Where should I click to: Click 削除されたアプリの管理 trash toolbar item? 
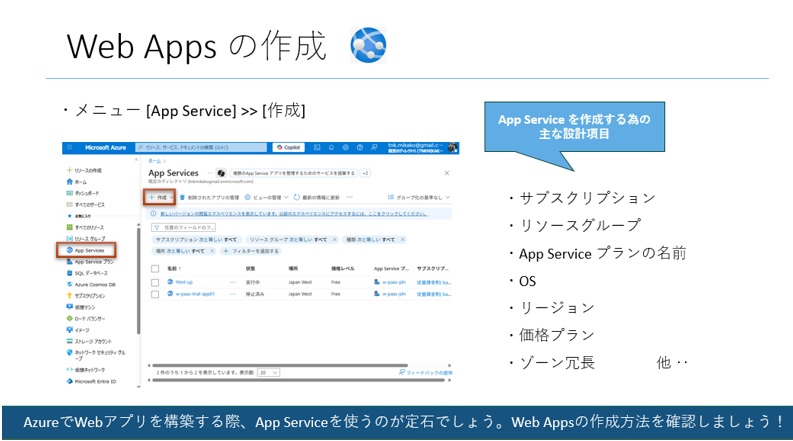[209, 197]
